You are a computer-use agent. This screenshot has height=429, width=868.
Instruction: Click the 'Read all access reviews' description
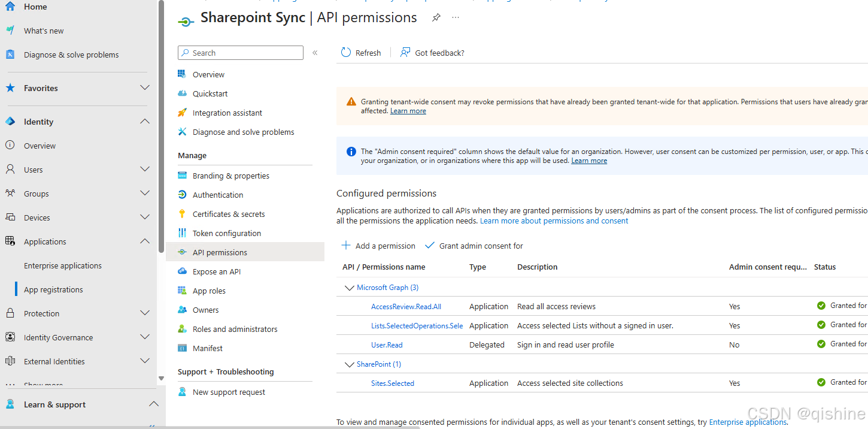557,306
